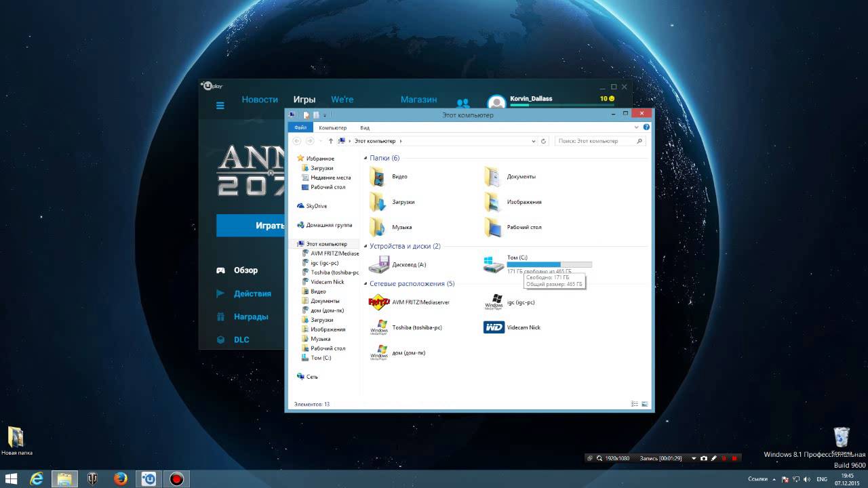Click the recorder magnifier icon

pos(599,459)
